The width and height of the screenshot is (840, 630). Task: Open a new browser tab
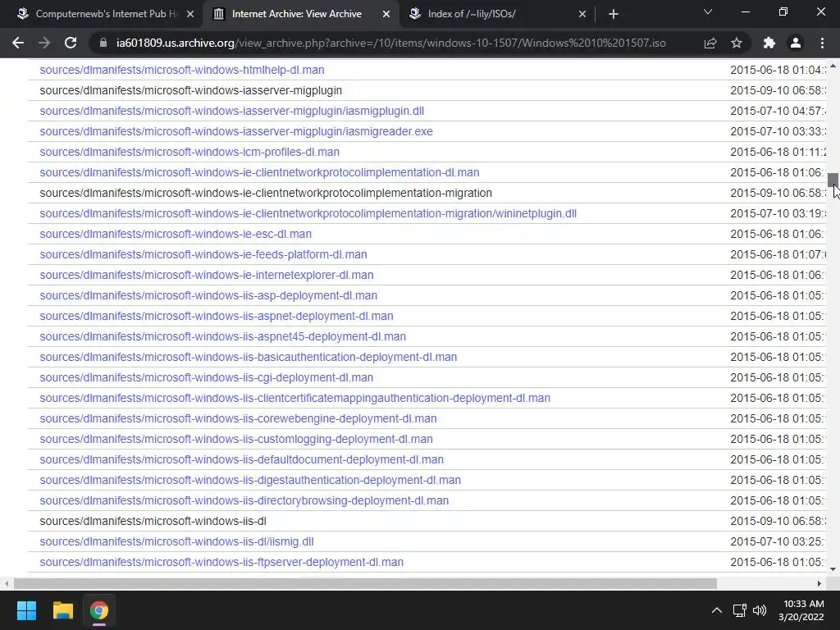pyautogui.click(x=614, y=14)
